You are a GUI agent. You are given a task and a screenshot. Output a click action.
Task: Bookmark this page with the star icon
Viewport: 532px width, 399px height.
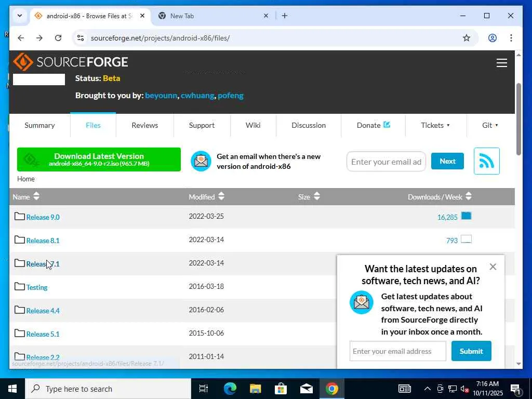pos(467,38)
